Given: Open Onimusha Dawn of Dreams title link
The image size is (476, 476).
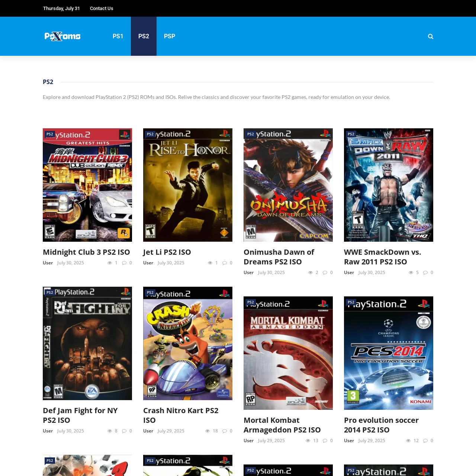Looking at the screenshot, I should tap(279, 257).
